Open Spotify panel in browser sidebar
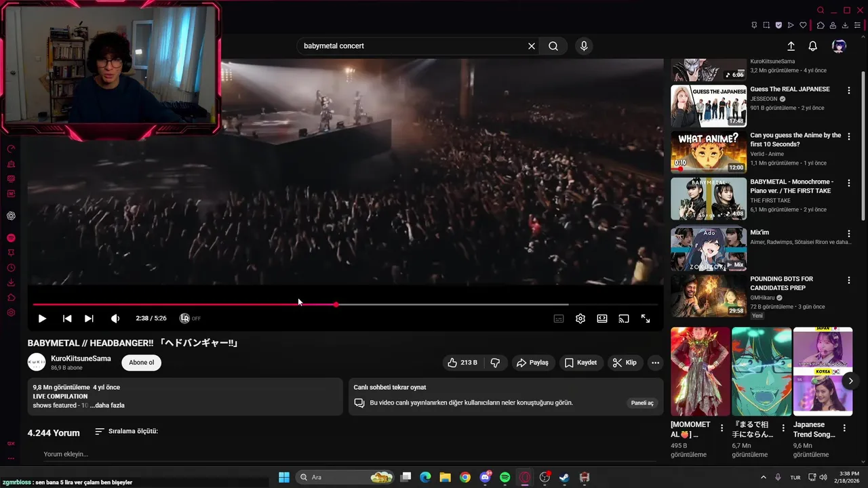Image resolution: width=868 pixels, height=488 pixels. (12, 238)
